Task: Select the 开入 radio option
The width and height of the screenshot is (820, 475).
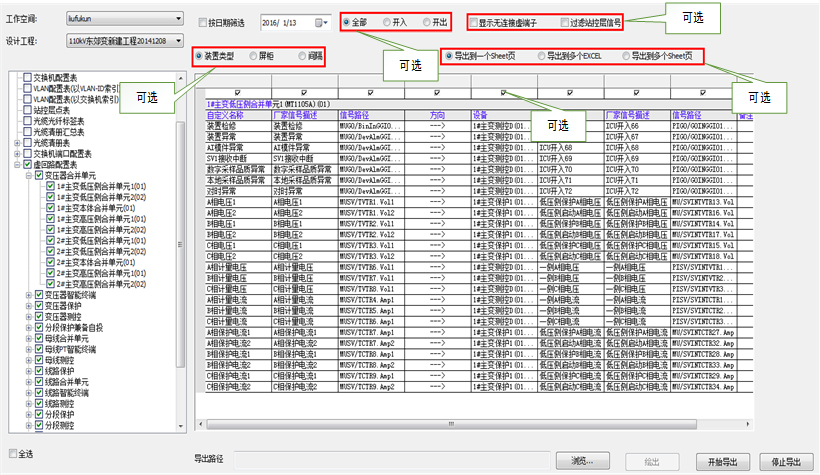Action: point(388,21)
